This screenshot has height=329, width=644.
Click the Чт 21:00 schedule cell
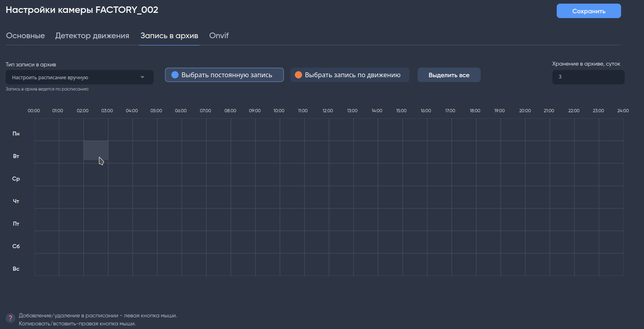pyautogui.click(x=562, y=197)
